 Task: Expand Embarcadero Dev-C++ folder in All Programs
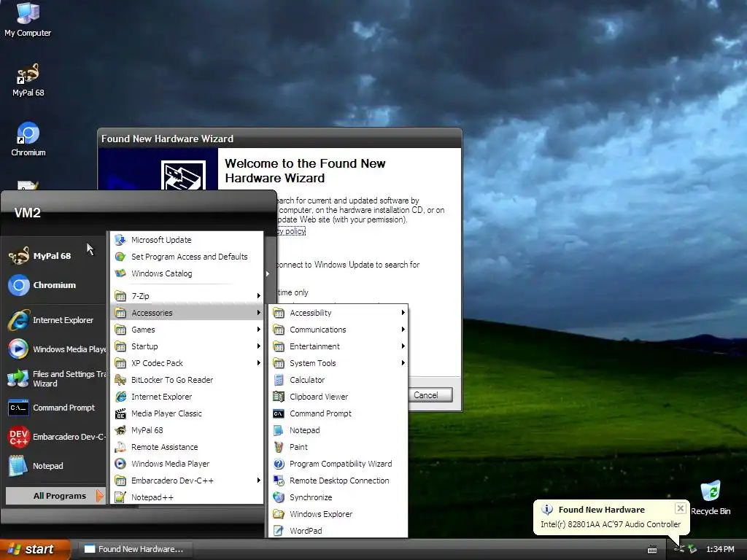(x=187, y=481)
